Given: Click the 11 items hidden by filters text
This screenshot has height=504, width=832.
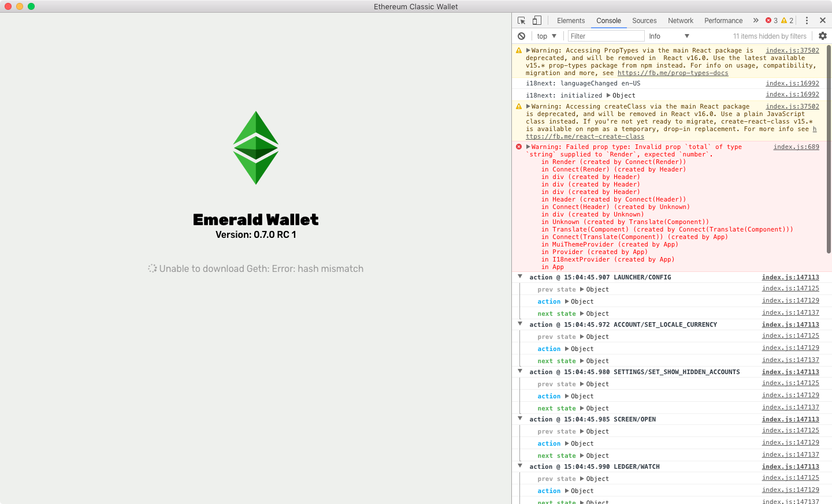Looking at the screenshot, I should [770, 36].
